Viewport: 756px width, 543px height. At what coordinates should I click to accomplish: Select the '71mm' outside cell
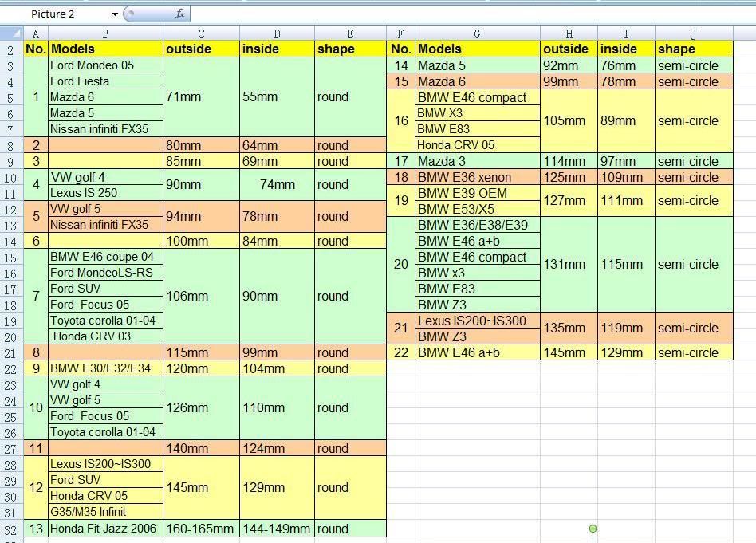point(201,97)
